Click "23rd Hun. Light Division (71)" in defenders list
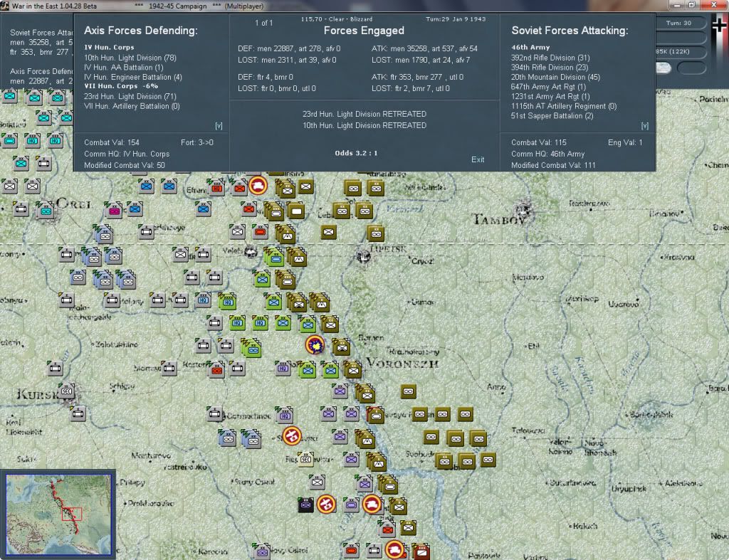The height and width of the screenshot is (560, 729). (x=130, y=97)
